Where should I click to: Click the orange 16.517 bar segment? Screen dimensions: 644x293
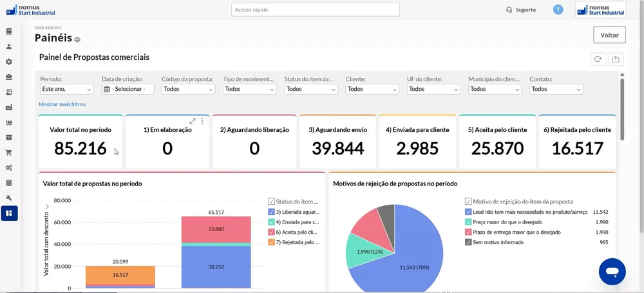point(121,275)
